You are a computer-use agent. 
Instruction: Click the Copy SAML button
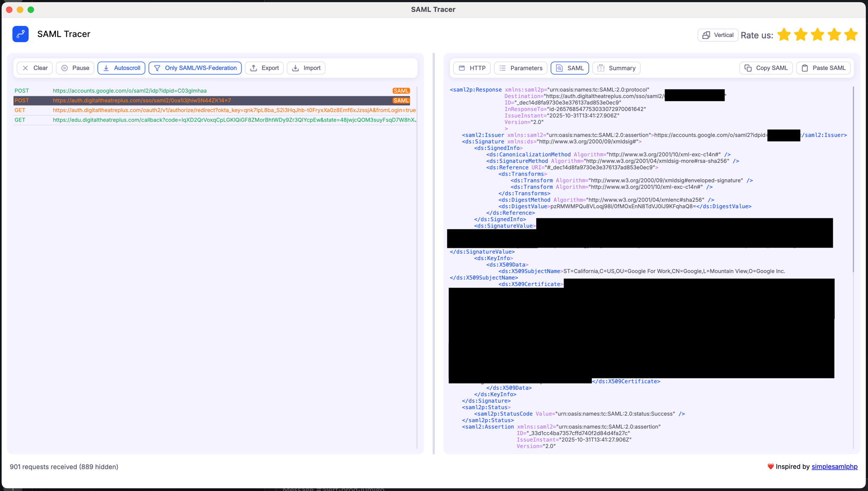click(766, 68)
